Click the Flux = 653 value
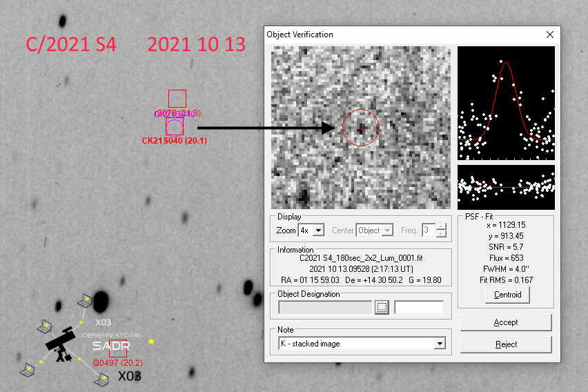This screenshot has width=588, height=392. pos(506,258)
